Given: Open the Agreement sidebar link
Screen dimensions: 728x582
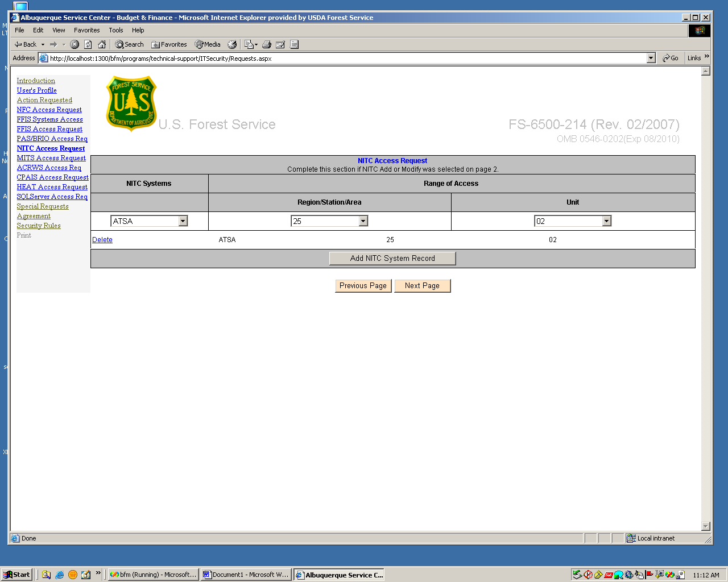Looking at the screenshot, I should point(34,216).
